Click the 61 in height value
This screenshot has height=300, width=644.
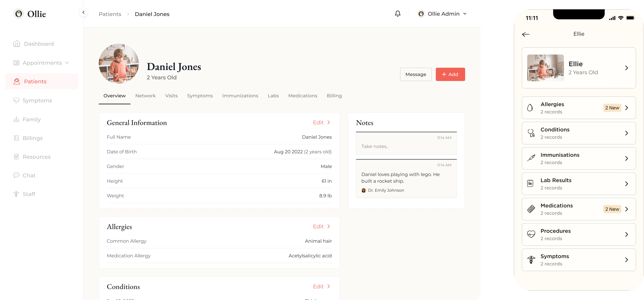pyautogui.click(x=327, y=181)
